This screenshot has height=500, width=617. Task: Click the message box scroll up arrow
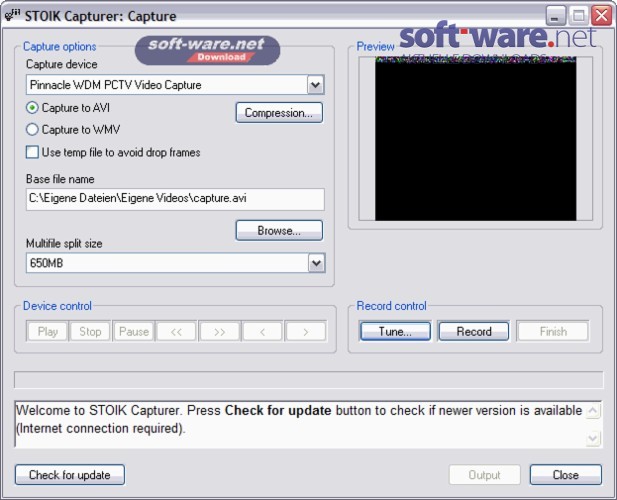[593, 411]
